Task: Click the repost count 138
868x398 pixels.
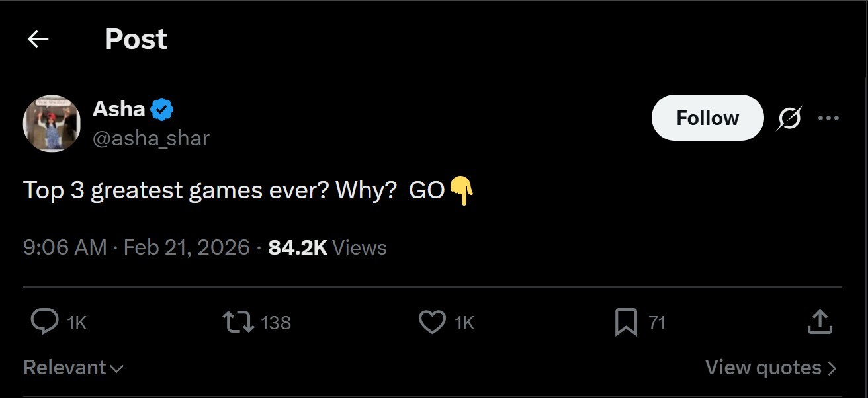Action: [x=276, y=323]
